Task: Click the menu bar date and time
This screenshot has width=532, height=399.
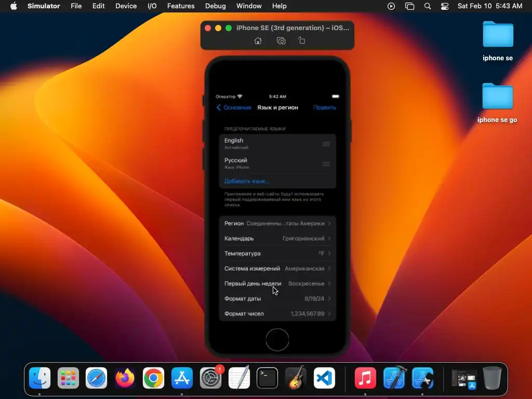Action: point(489,6)
